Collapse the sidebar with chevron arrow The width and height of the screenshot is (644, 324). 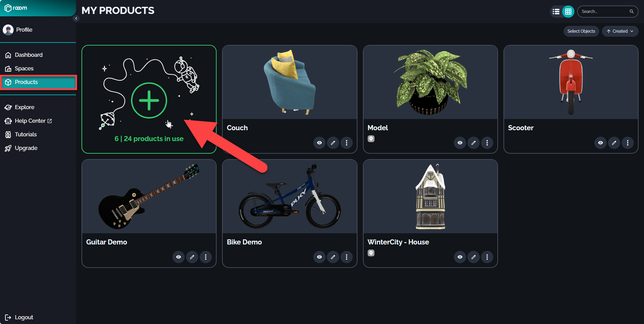coord(76,18)
